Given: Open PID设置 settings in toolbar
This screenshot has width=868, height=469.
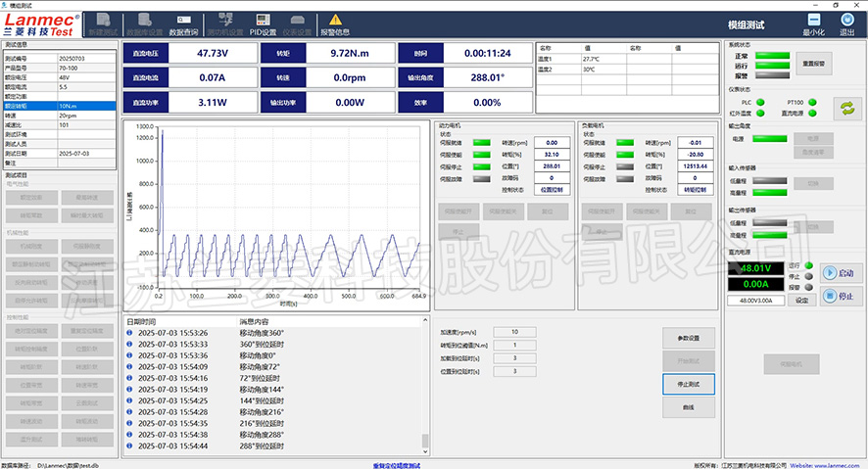Looking at the screenshot, I should (x=263, y=25).
